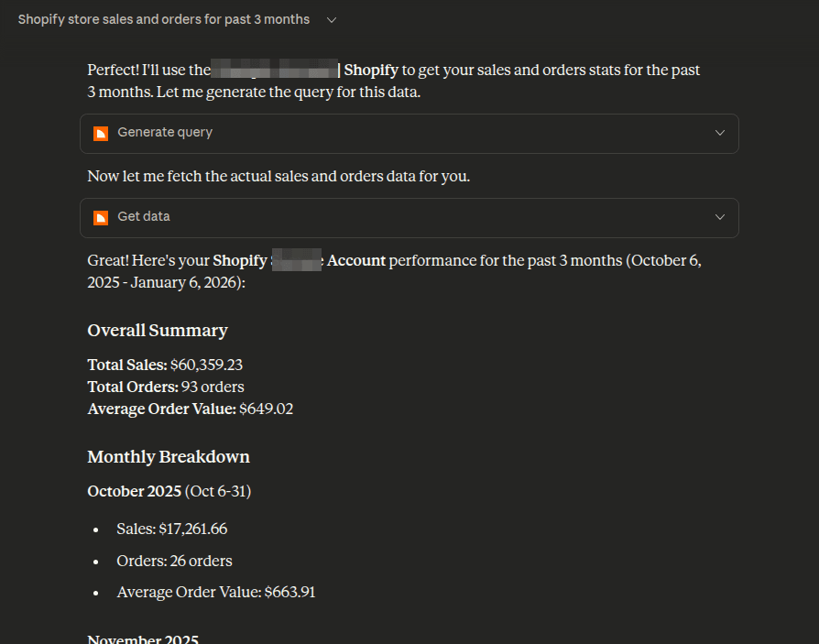Screen dimensions: 819x644
Task: Open the chat title dropdown chevron
Action: click(x=331, y=19)
